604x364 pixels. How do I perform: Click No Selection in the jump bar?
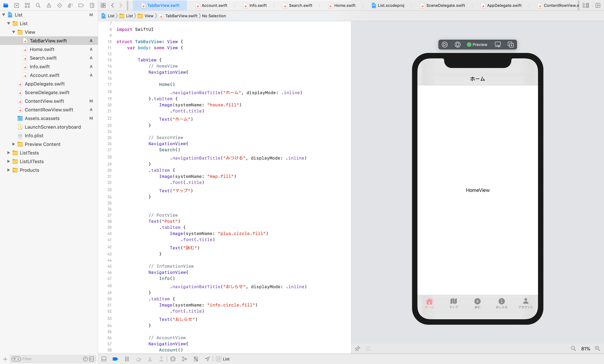coord(214,16)
